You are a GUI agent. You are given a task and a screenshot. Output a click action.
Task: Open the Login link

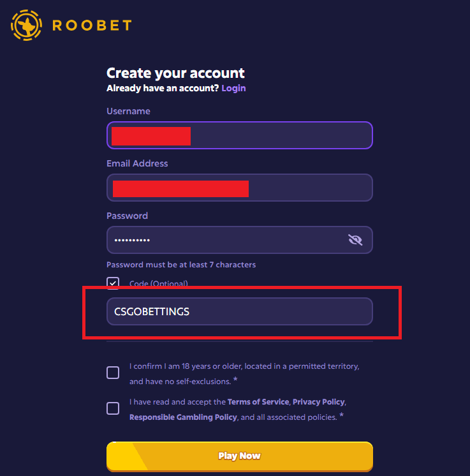point(233,88)
